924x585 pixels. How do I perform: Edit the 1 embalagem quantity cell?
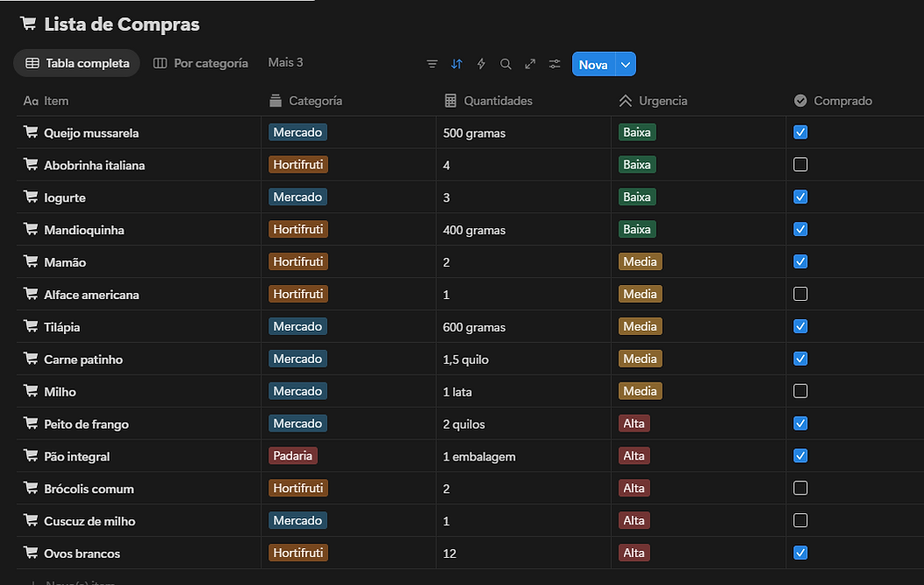(523, 457)
